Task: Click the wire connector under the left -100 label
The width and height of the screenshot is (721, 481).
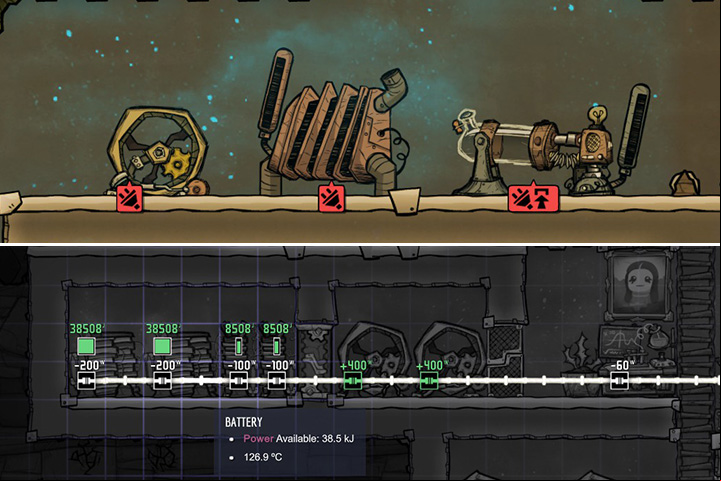Action: (238, 381)
